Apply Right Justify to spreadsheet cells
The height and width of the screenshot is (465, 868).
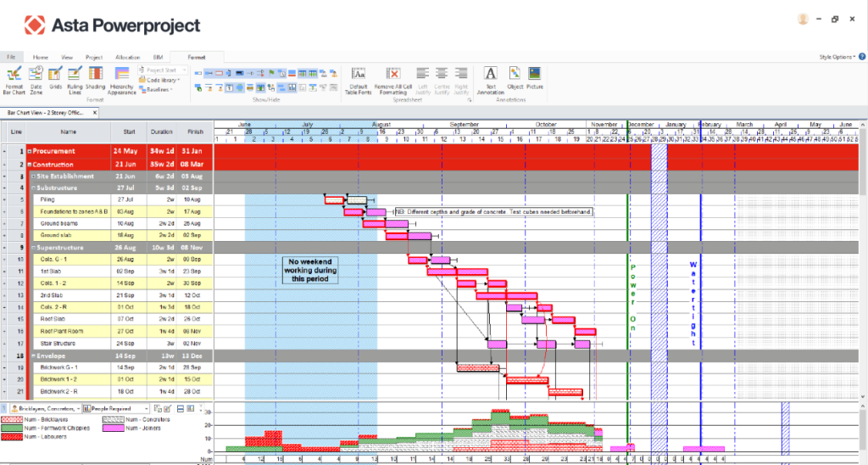[461, 81]
